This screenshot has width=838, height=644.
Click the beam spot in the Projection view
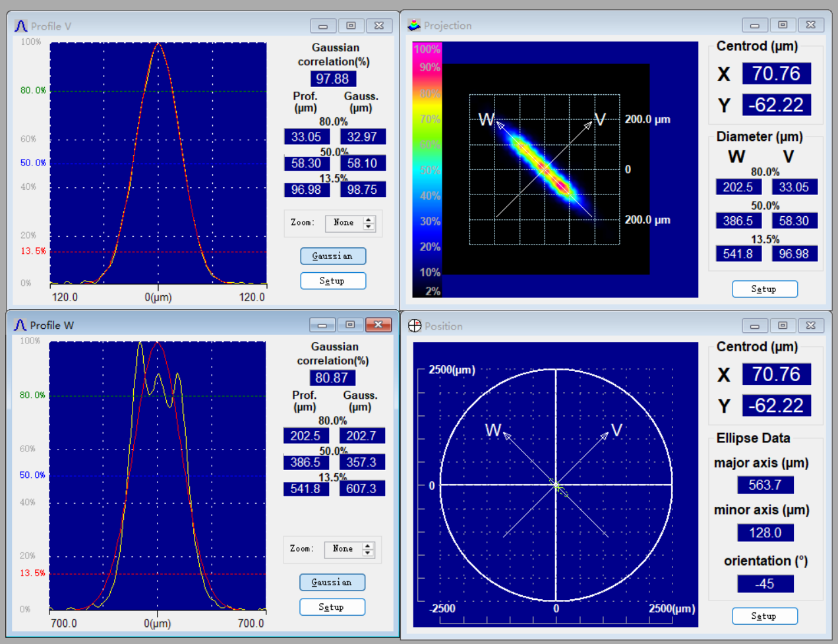(543, 169)
